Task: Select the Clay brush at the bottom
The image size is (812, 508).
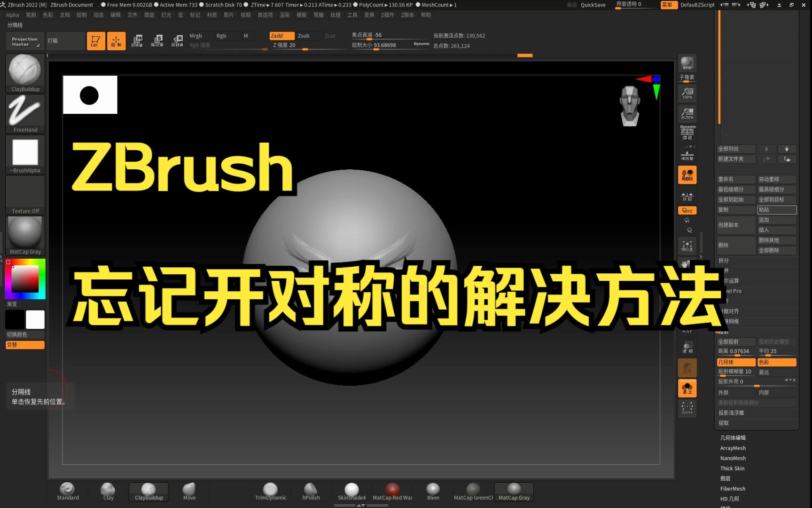Action: coord(108,492)
